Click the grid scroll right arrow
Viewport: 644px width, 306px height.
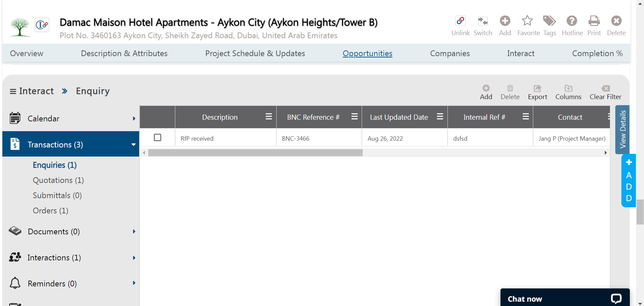click(606, 153)
